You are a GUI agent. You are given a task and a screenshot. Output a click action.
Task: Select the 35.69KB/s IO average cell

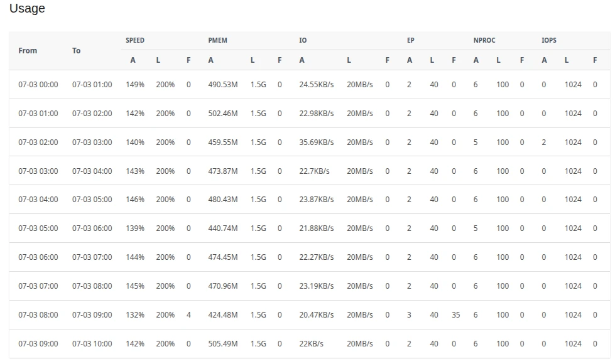[317, 142]
